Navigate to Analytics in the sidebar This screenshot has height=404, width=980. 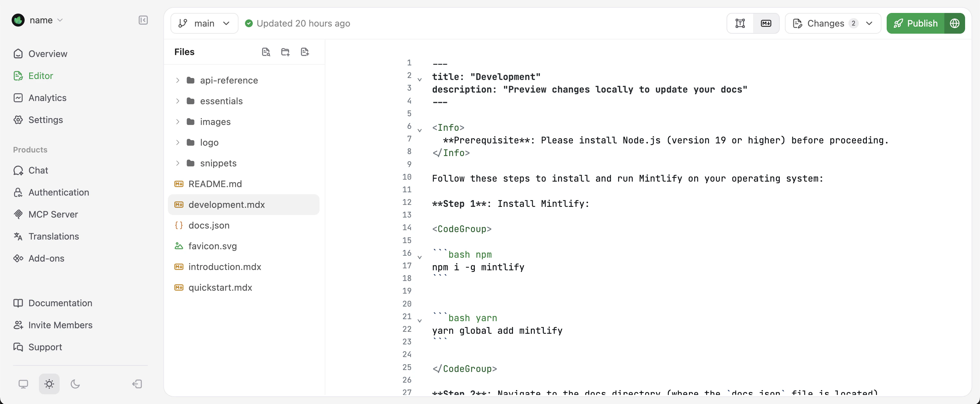tap(47, 98)
